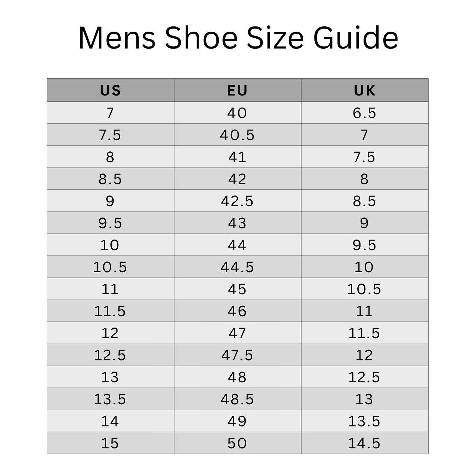This screenshot has width=476, height=476.
Task: Click the UK 14.5 cell
Action: [364, 443]
